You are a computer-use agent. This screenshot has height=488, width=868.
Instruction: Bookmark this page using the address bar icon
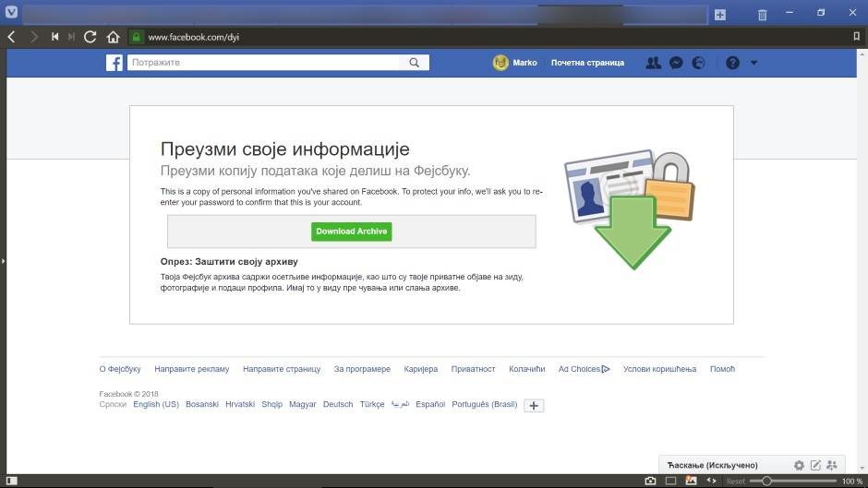click(x=857, y=37)
